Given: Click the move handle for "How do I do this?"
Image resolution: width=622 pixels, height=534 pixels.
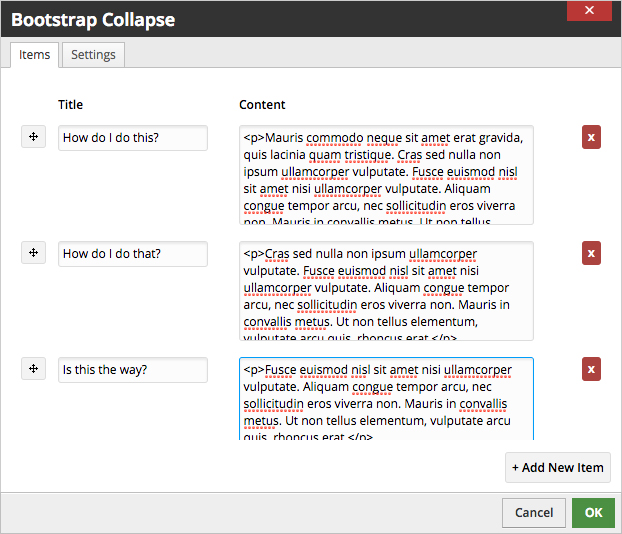Looking at the screenshot, I should [33, 137].
